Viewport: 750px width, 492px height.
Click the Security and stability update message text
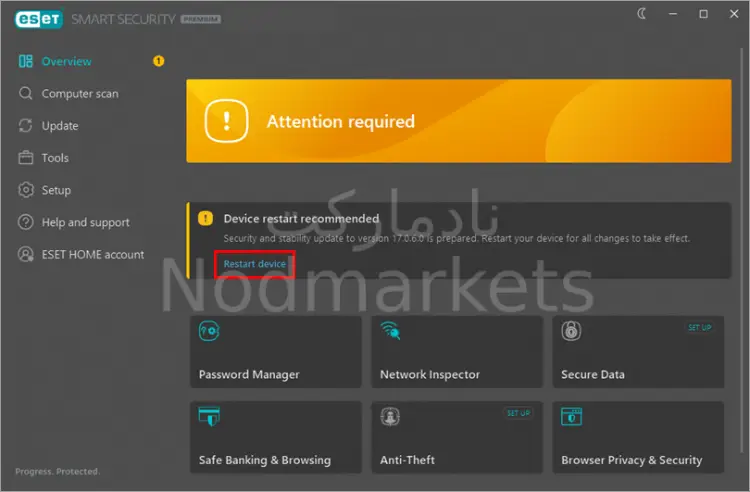click(457, 238)
